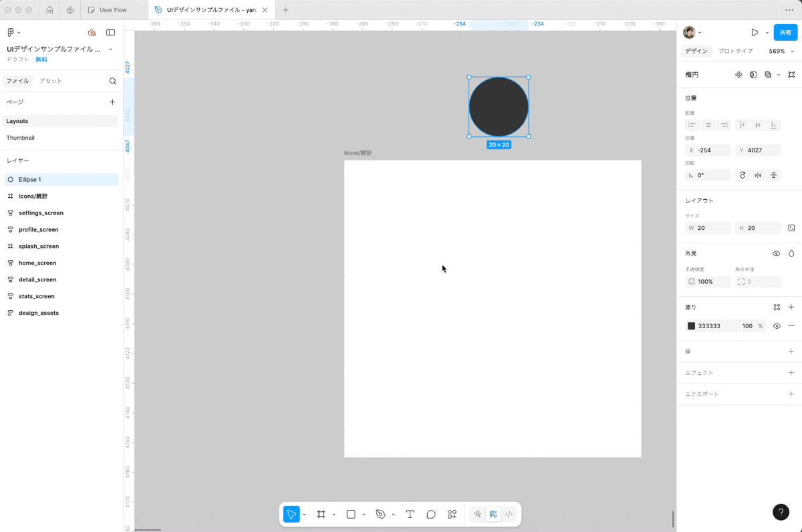Open the zoom level 569% dropdown
This screenshot has height=532, width=802.
tap(781, 51)
